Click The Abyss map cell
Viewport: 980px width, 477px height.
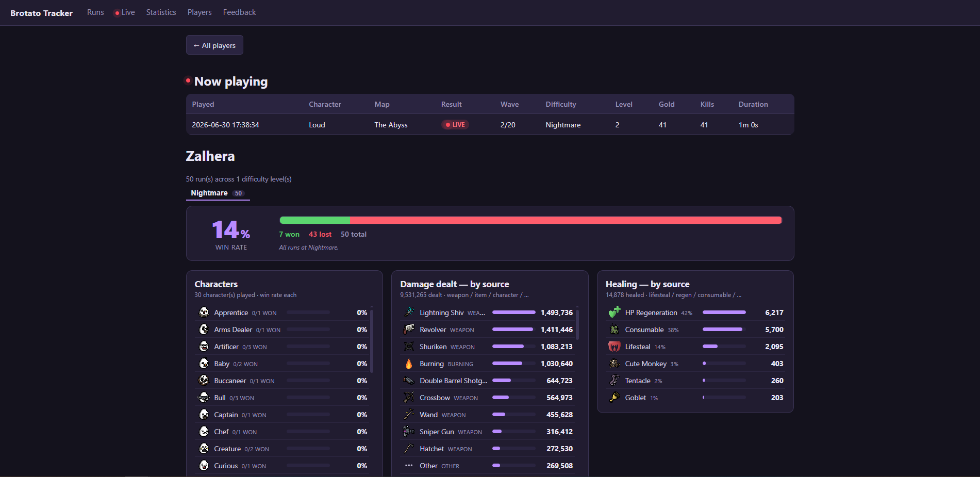(x=391, y=125)
